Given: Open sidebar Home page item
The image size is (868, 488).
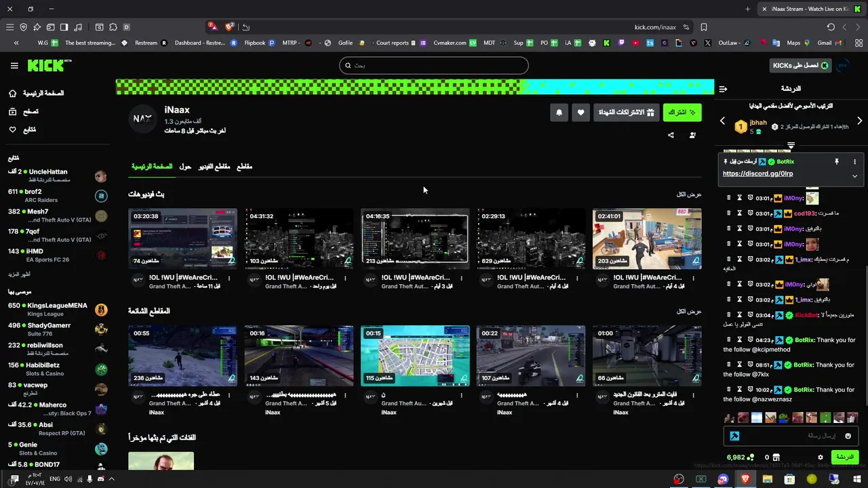Looking at the screenshot, I should (x=36, y=93).
